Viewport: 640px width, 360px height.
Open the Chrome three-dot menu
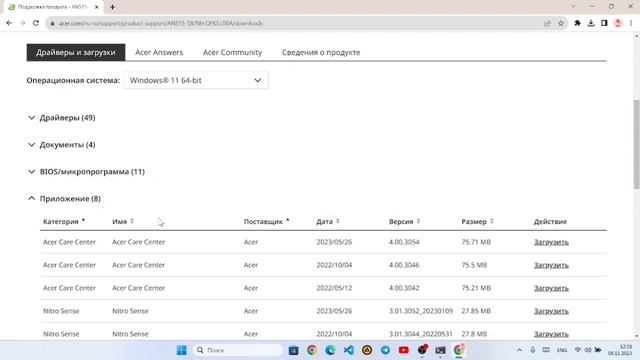[631, 23]
